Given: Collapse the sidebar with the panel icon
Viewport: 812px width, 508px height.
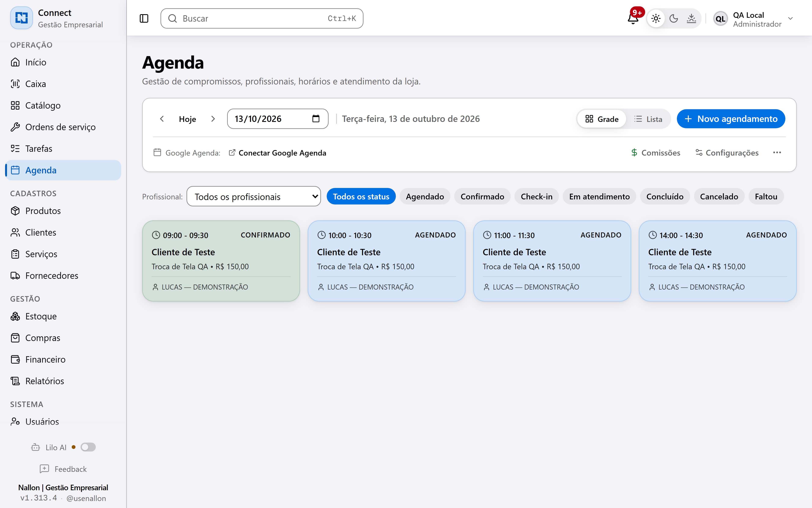Looking at the screenshot, I should (x=144, y=18).
